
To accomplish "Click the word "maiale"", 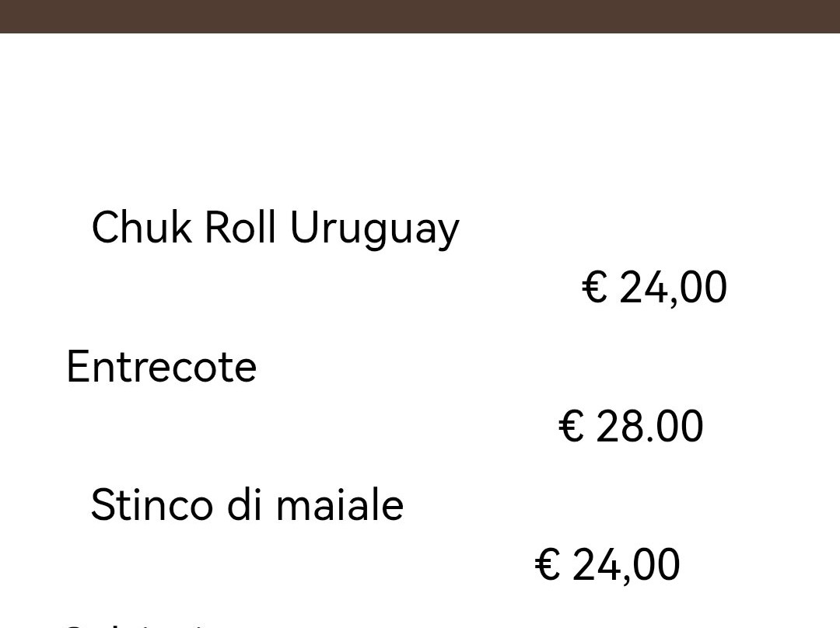I will tap(339, 505).
